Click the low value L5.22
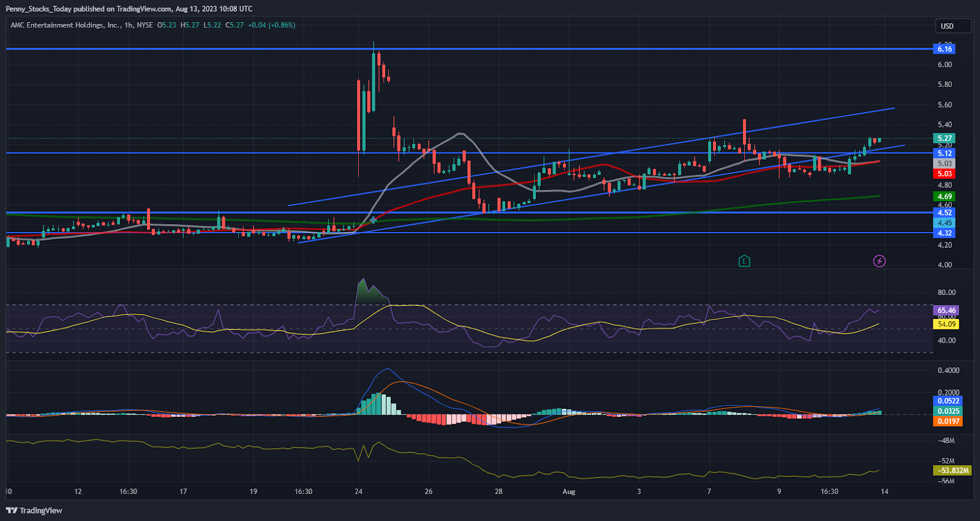 (x=213, y=25)
